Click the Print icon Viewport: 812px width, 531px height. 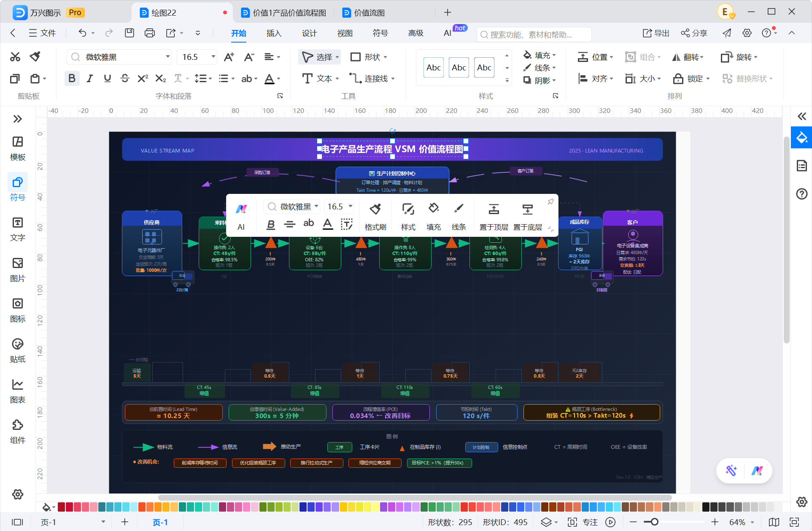[x=150, y=33]
